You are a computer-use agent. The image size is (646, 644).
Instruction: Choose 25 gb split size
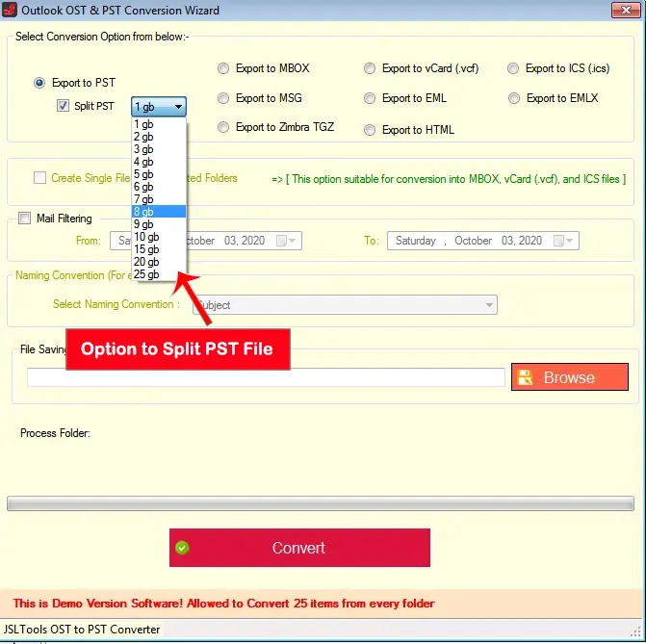pos(147,274)
